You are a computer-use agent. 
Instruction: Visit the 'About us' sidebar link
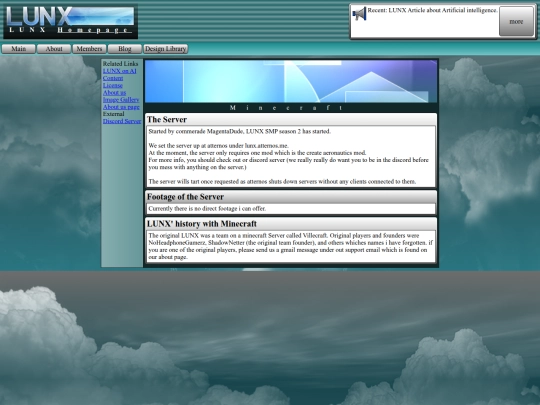[x=114, y=93]
